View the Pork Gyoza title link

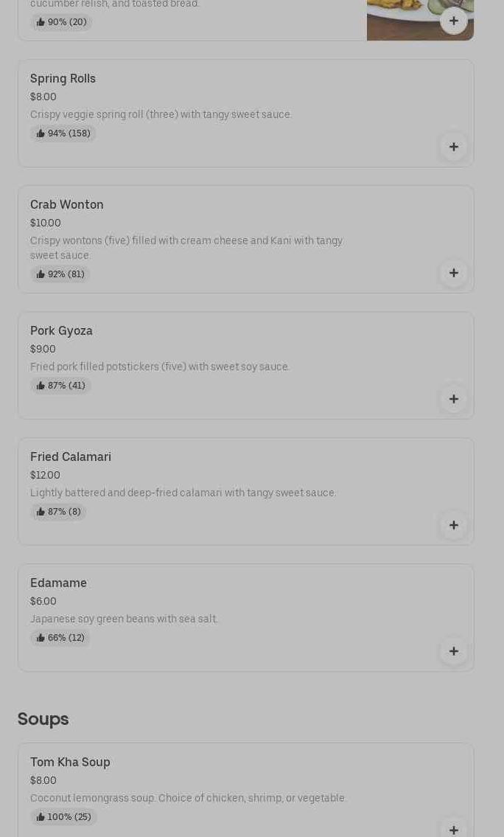pos(61,330)
